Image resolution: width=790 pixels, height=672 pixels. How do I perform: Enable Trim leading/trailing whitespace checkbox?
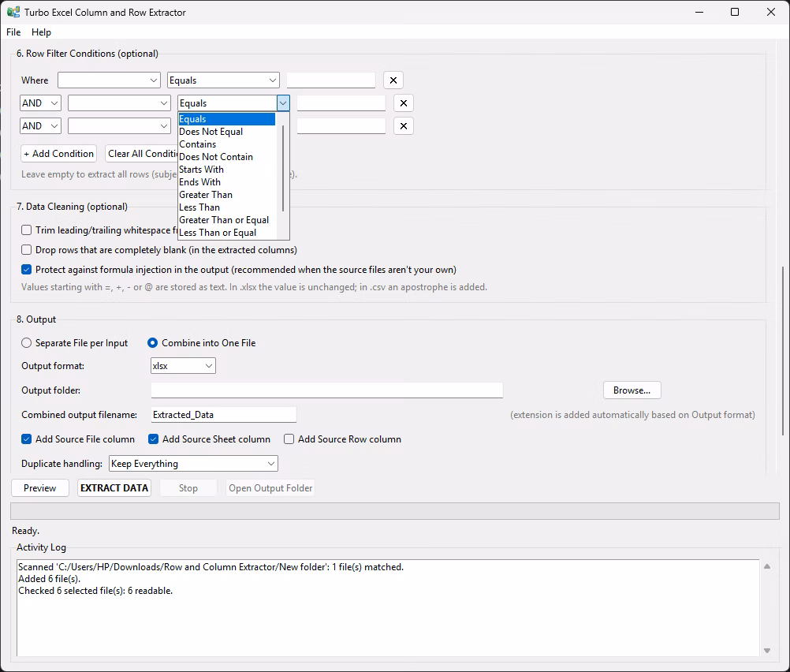pyautogui.click(x=26, y=230)
